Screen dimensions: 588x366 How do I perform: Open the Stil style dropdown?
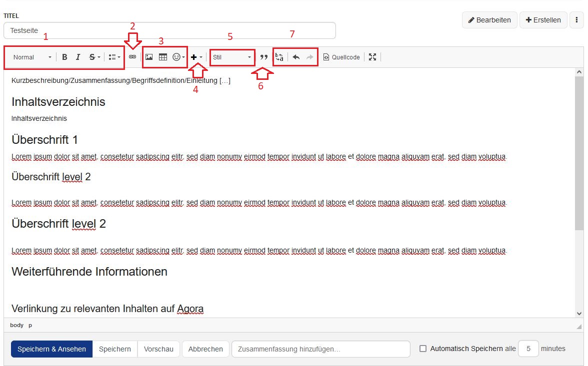(x=232, y=57)
